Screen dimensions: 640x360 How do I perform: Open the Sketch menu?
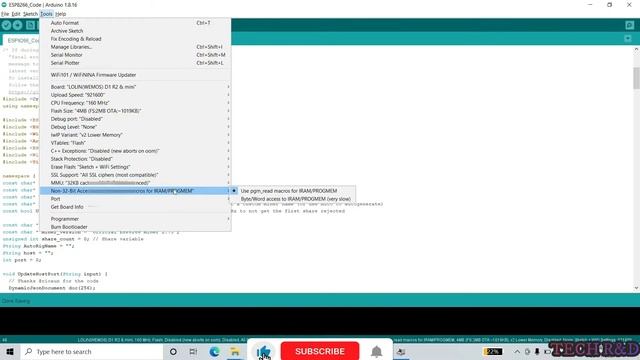(30, 14)
